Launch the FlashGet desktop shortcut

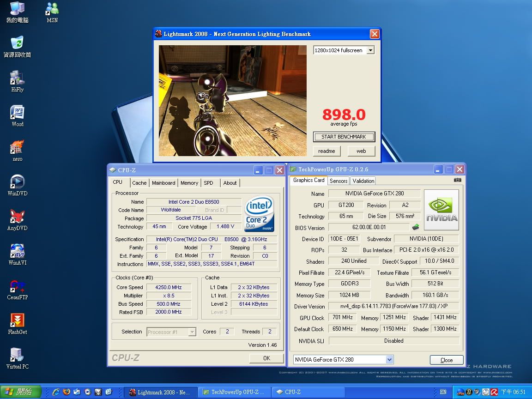coord(18,321)
